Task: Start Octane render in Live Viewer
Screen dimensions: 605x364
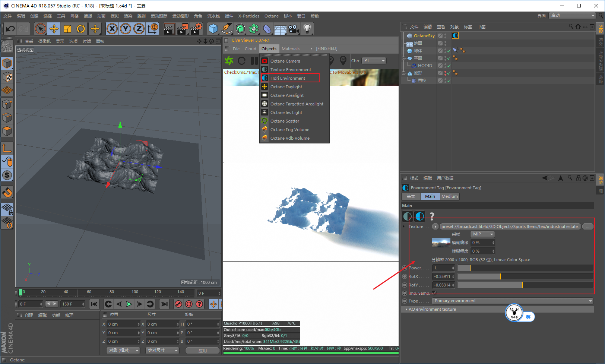Action: [229, 60]
